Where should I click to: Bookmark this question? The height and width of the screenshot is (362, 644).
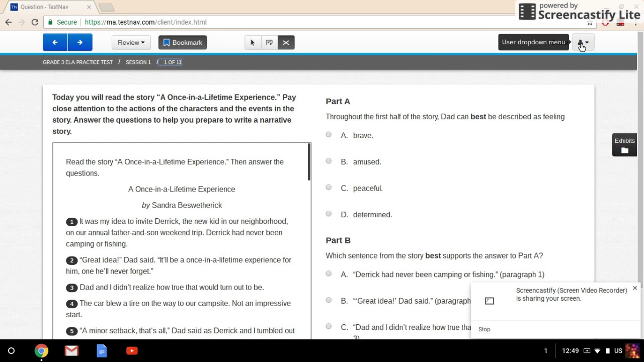coord(183,43)
